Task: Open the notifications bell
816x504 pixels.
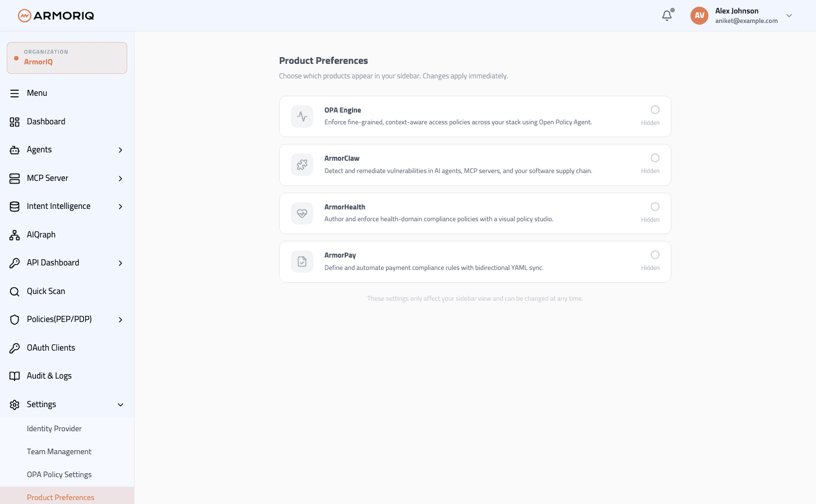Action: coord(667,16)
